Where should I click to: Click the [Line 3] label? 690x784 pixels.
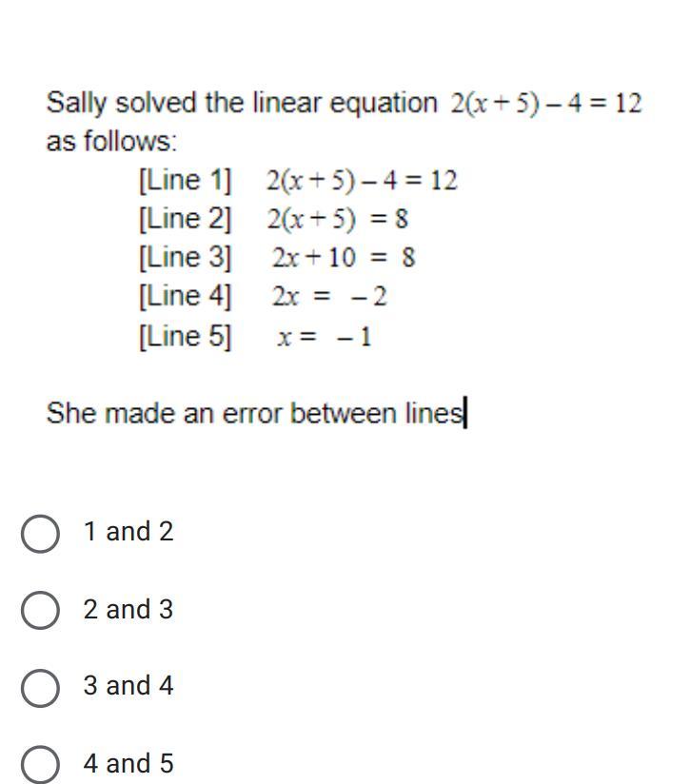(x=185, y=258)
